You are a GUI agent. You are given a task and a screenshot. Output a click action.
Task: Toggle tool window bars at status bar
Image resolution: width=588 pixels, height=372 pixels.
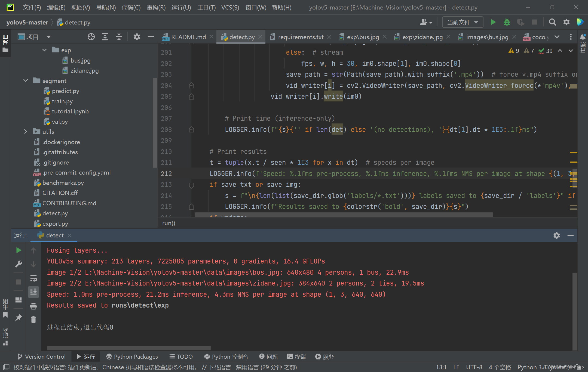pos(6,367)
